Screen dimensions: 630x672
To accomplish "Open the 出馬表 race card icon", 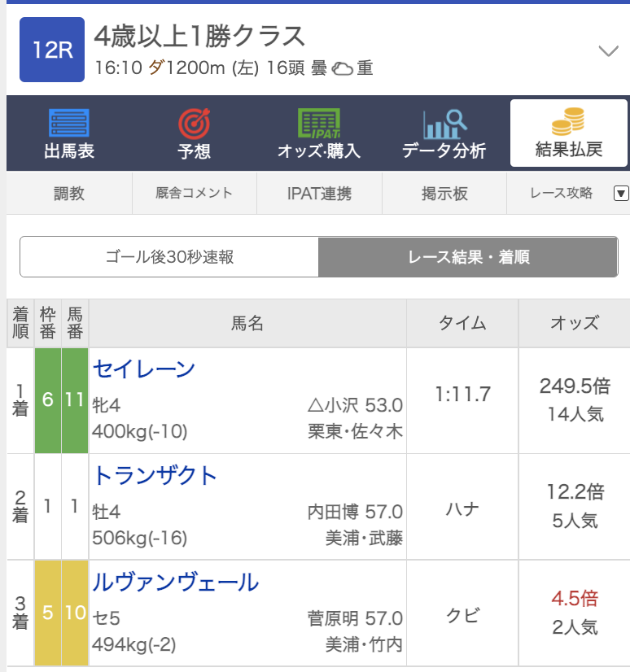I will click(x=69, y=123).
